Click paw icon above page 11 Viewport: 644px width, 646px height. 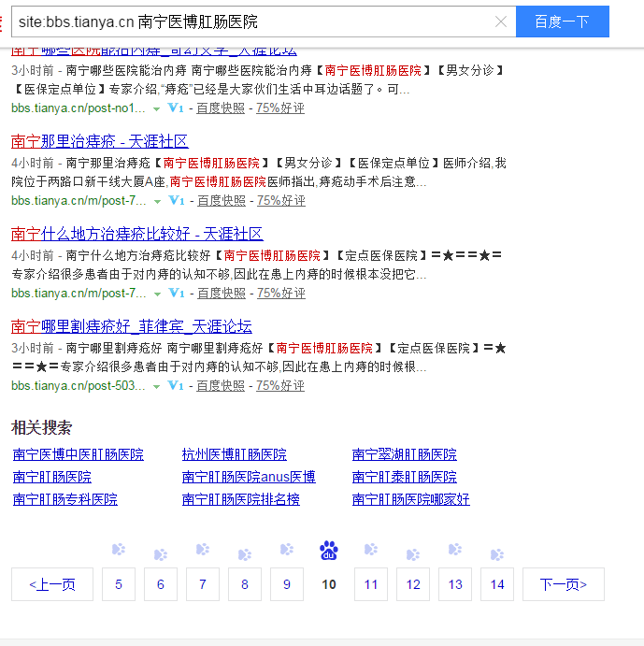[371, 549]
